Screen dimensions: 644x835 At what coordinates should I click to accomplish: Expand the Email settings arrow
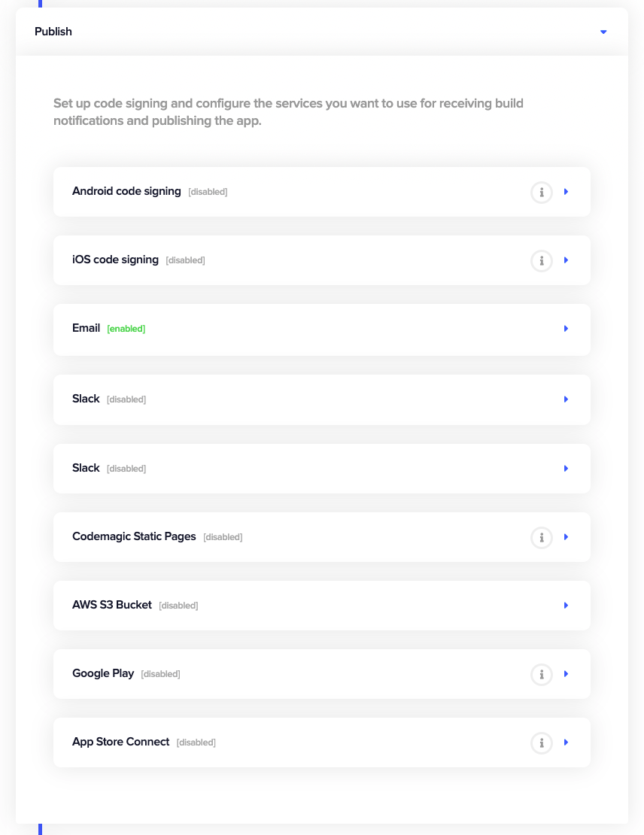[566, 329]
